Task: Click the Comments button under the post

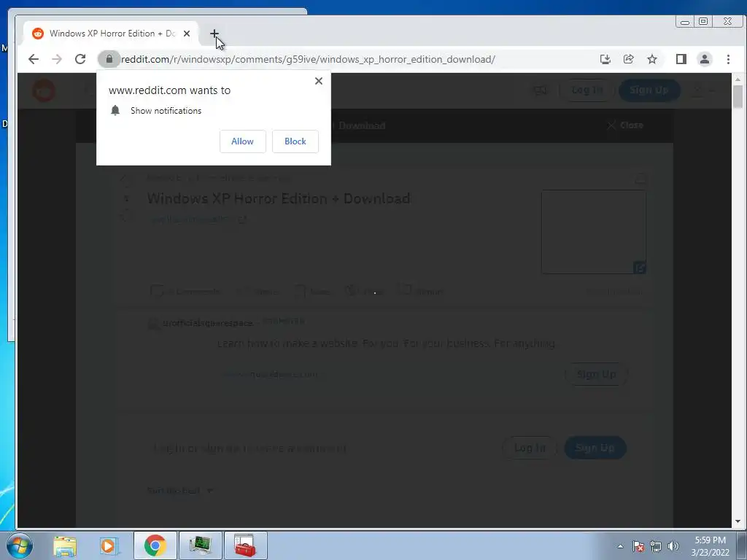Action: pyautogui.click(x=186, y=292)
